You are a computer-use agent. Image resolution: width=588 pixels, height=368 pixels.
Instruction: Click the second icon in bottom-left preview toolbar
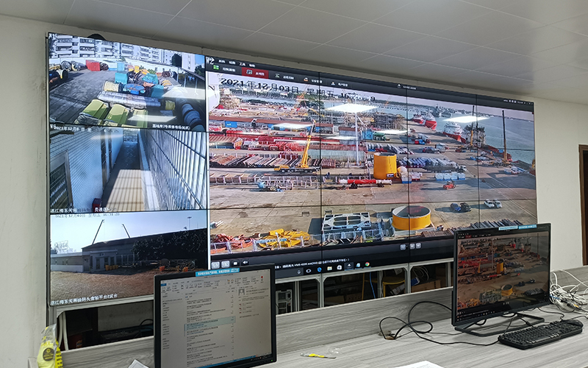coord(225,263)
